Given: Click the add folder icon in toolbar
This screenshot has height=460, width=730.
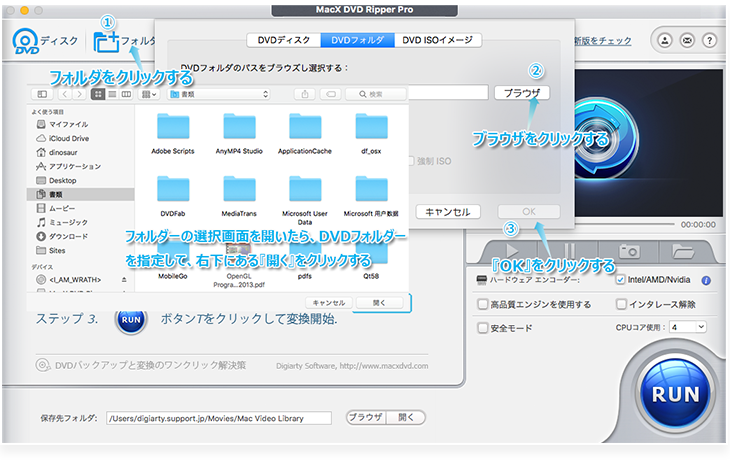Looking at the screenshot, I should pyautogui.click(x=107, y=42).
